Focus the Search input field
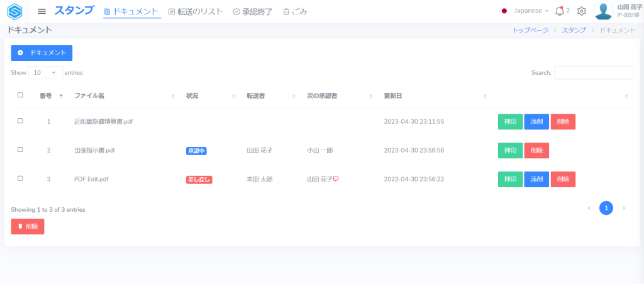 593,73
